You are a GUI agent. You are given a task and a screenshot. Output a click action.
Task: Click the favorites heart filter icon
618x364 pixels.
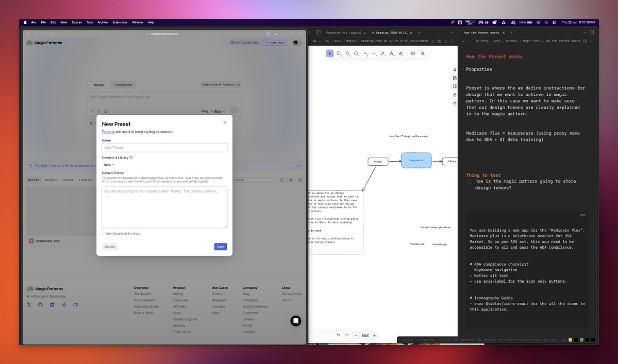(300, 180)
